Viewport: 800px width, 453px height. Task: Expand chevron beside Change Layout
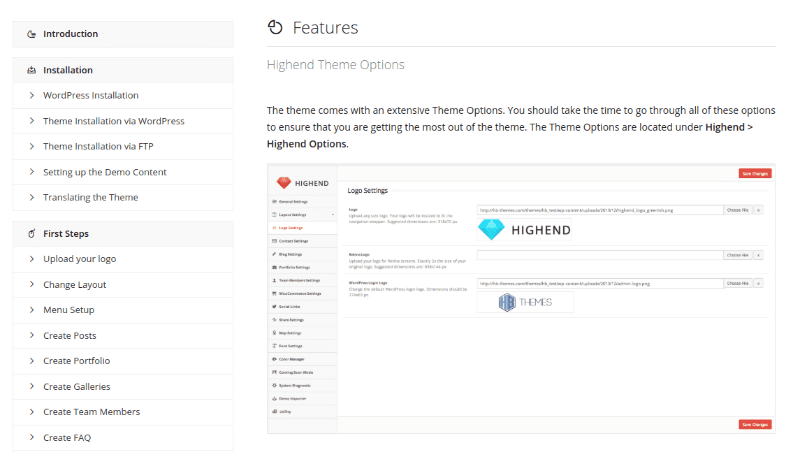[x=32, y=284]
